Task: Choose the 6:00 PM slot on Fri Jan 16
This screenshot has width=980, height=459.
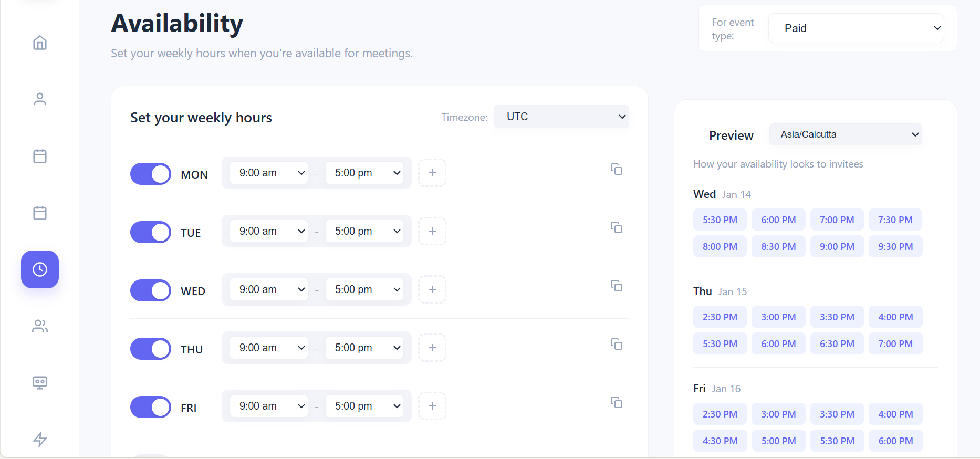Action: (x=895, y=441)
